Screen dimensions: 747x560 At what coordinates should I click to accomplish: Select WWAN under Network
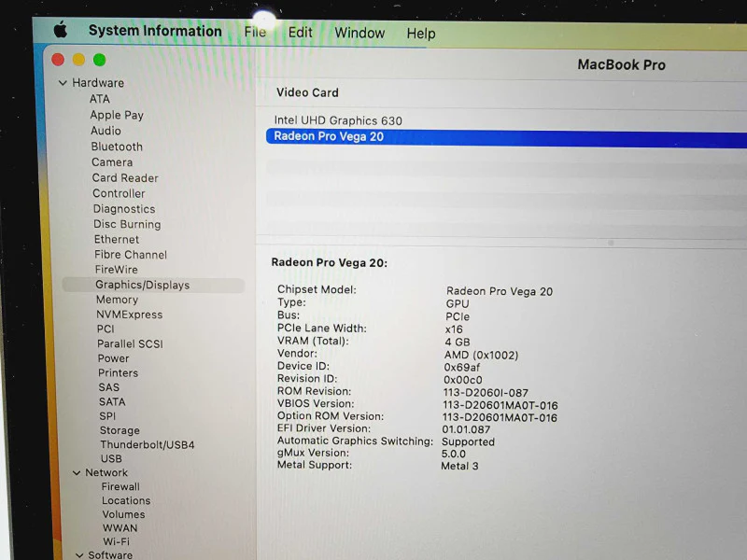(x=120, y=528)
